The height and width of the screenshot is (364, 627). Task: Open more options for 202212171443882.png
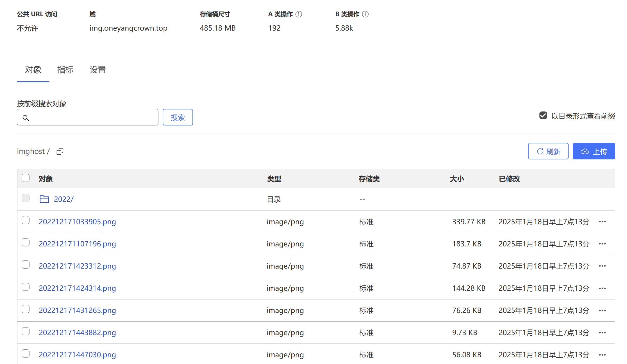pyautogui.click(x=602, y=333)
